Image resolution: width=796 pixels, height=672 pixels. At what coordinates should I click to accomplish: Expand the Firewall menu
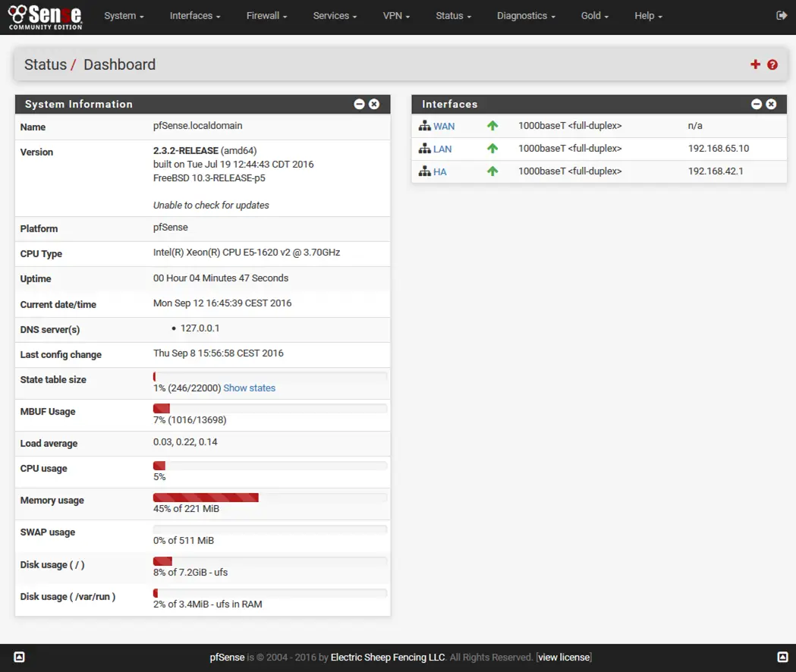click(x=266, y=16)
